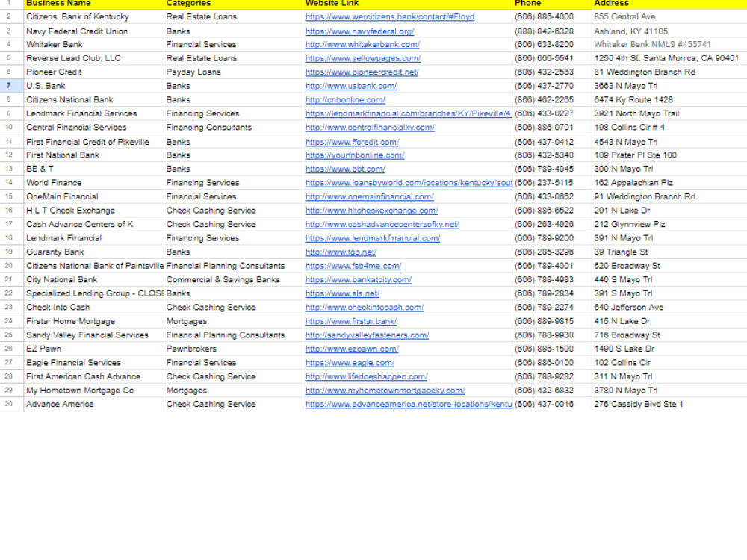Viewport: 747px width, 560px height.
Task: Open the wercitizens.bank contact link
Action: click(389, 16)
